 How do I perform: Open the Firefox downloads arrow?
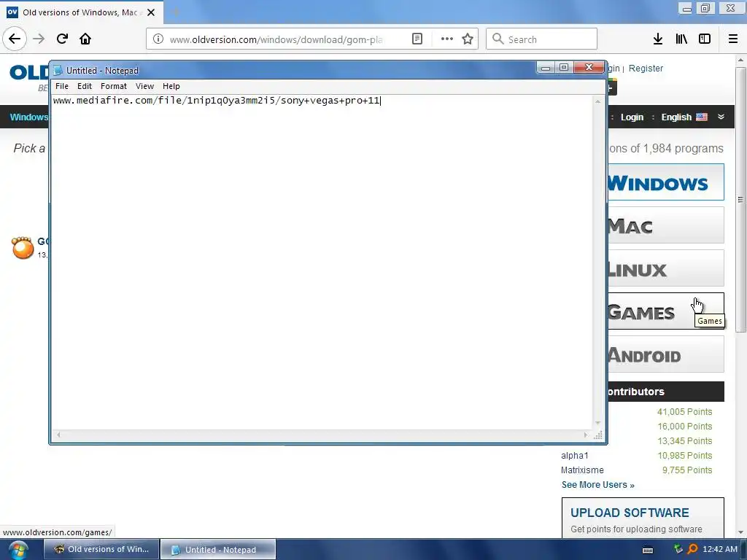658,39
